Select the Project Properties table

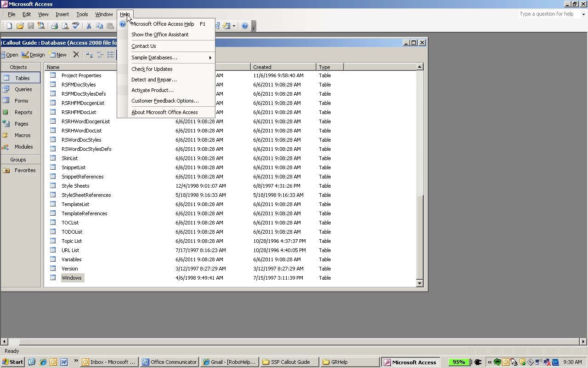81,75
